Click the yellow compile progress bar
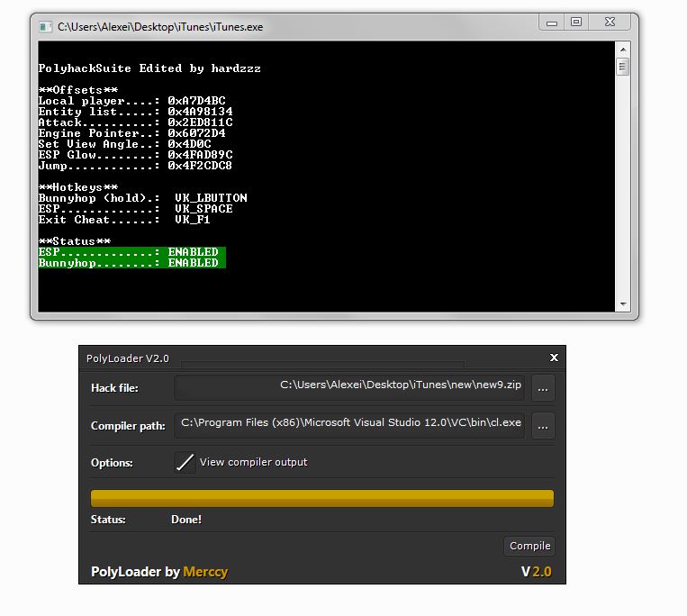The image size is (687, 616). click(x=322, y=499)
